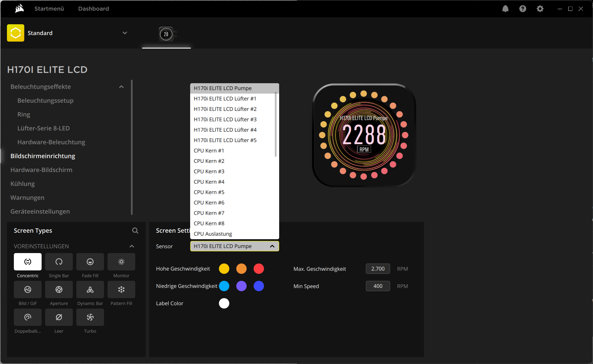This screenshot has height=364, width=593.
Task: Pick purple low-speed color swatch
Action: point(241,286)
